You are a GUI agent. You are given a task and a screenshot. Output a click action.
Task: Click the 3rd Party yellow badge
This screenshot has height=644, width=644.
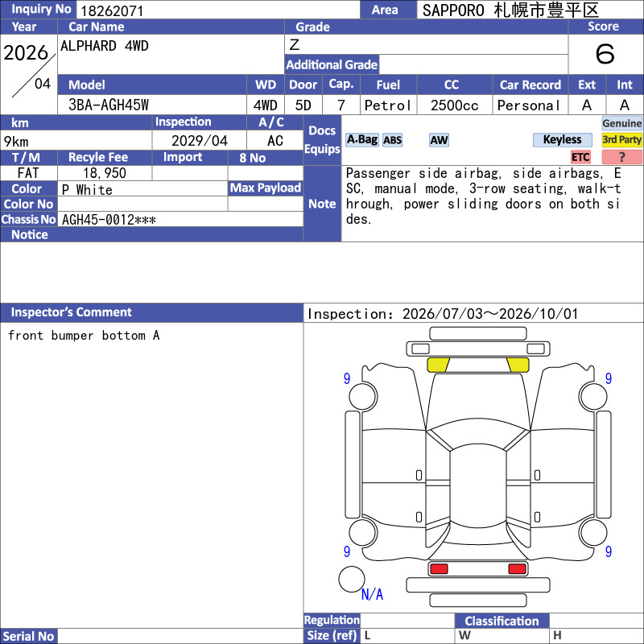pos(621,140)
